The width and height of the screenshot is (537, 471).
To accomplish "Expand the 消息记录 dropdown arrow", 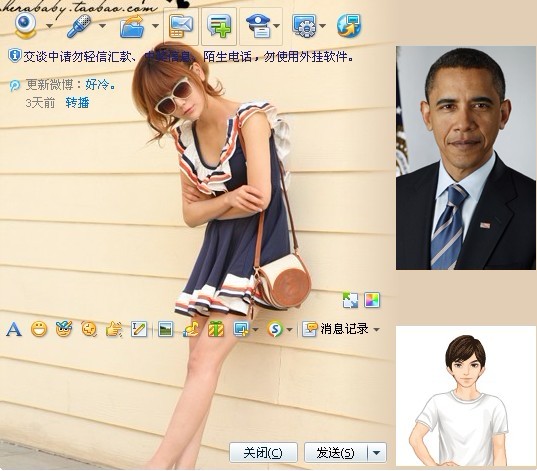I will coord(376,330).
